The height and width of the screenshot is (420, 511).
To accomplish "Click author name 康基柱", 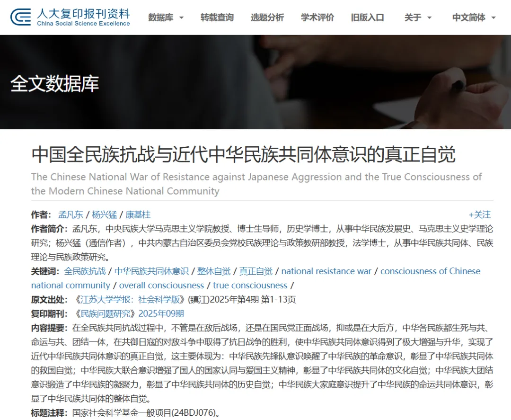I will point(138,214).
